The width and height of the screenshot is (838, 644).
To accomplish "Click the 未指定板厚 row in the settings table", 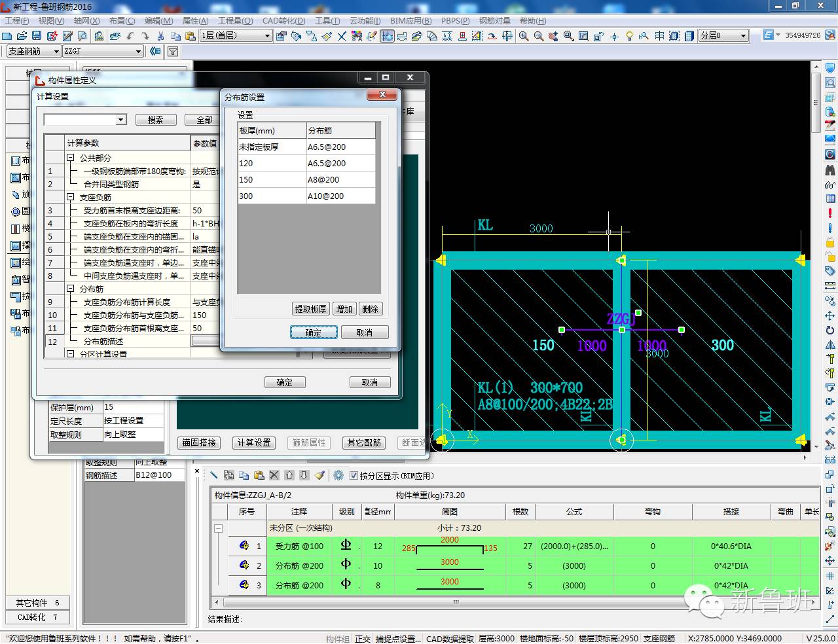I will click(x=307, y=147).
